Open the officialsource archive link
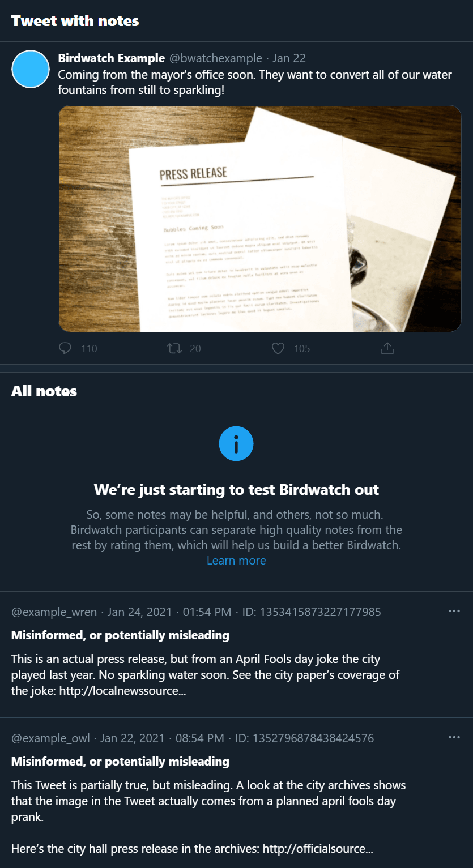473x868 pixels. click(x=318, y=849)
